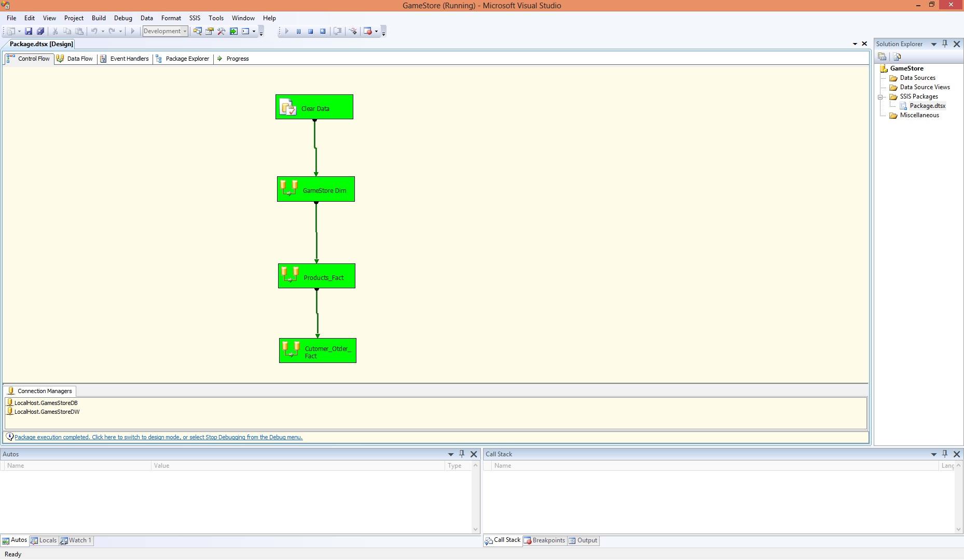The width and height of the screenshot is (964, 560).
Task: Open the SSIS menu
Action: point(195,18)
